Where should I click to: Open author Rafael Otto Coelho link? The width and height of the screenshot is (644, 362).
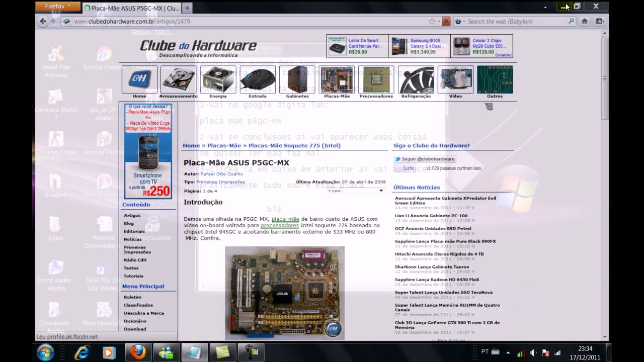click(221, 174)
